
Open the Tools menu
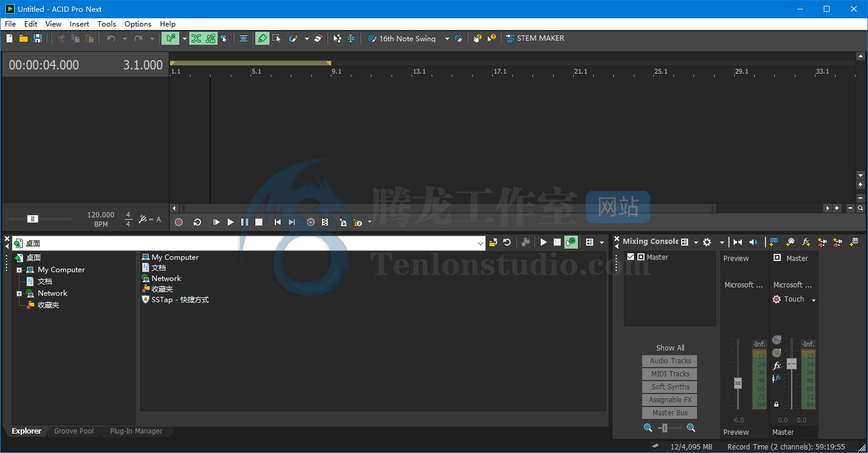tap(107, 24)
